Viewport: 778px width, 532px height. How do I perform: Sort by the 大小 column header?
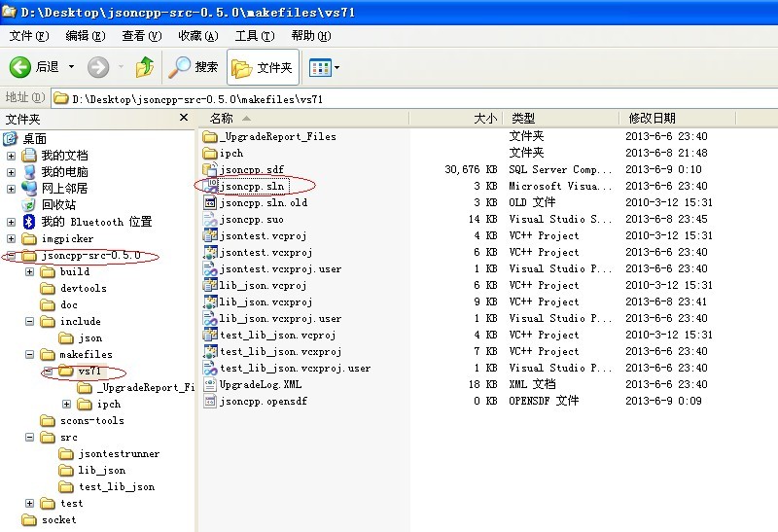pos(456,118)
